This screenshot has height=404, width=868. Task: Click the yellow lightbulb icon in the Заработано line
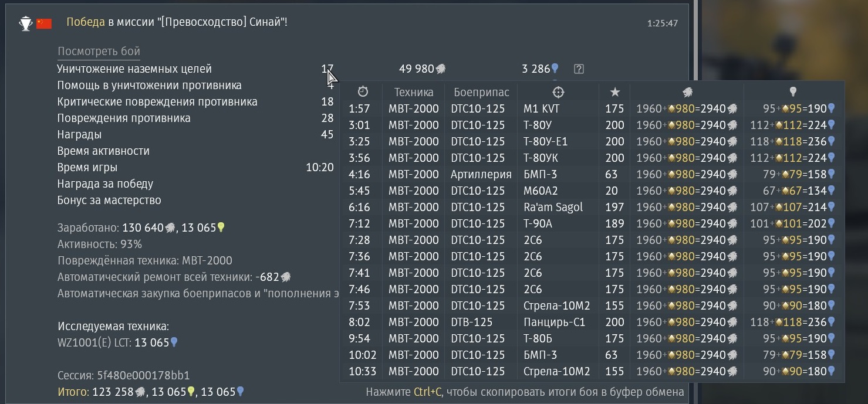[221, 228]
